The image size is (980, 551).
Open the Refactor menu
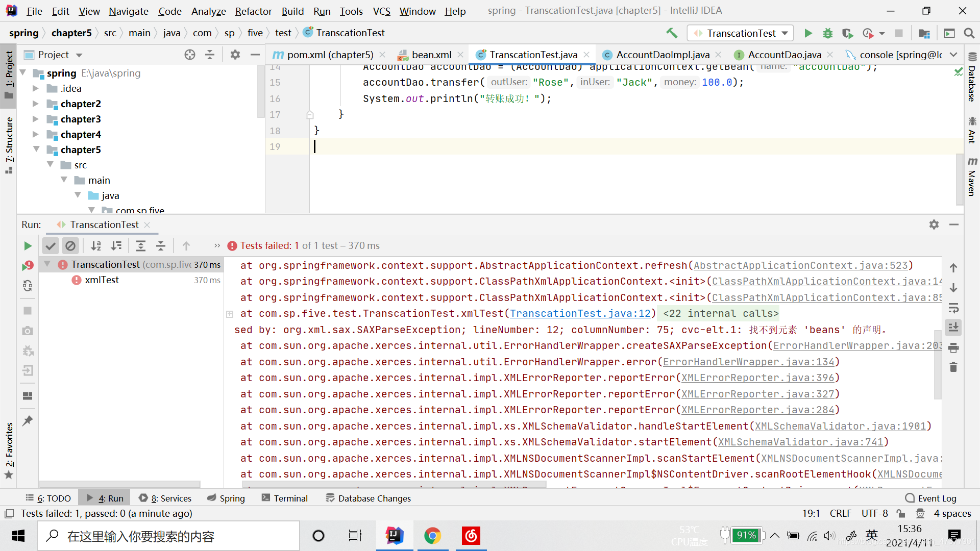pyautogui.click(x=253, y=11)
